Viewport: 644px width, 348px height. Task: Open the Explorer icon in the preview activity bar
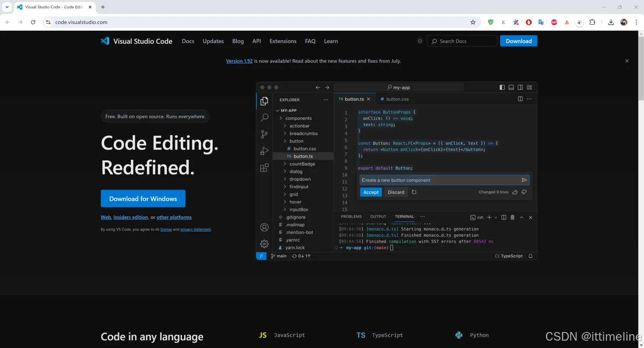pos(264,101)
